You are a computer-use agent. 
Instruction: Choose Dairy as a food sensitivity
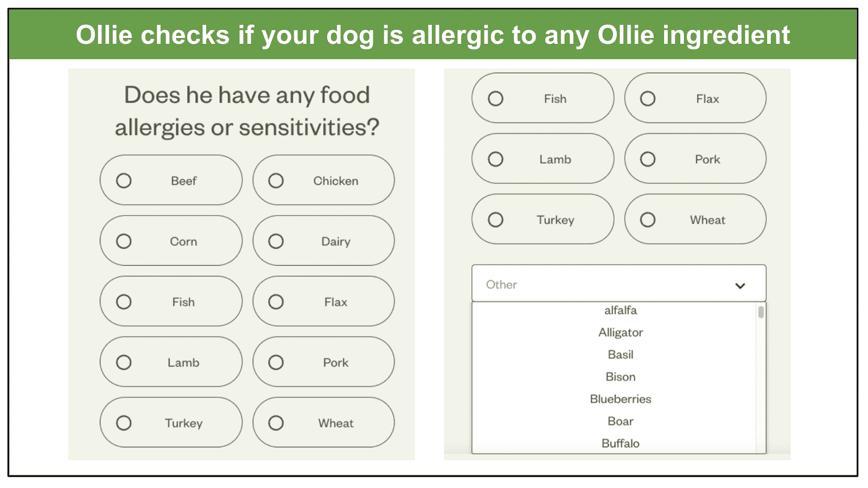[323, 241]
